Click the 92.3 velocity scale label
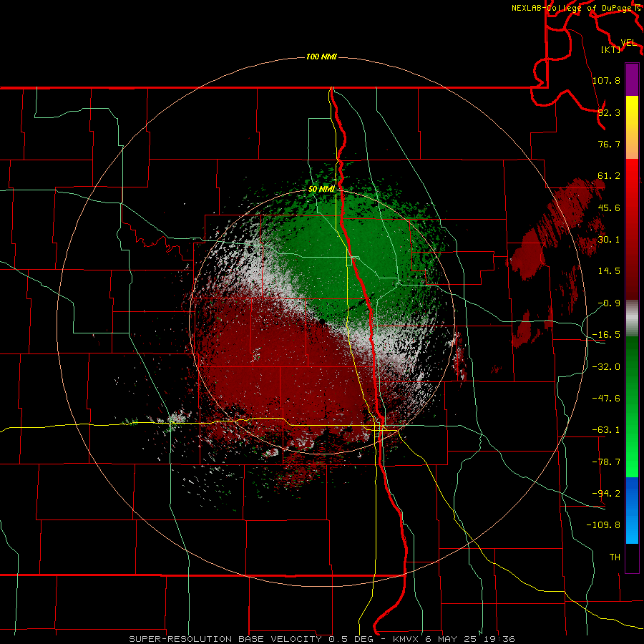 [609, 112]
